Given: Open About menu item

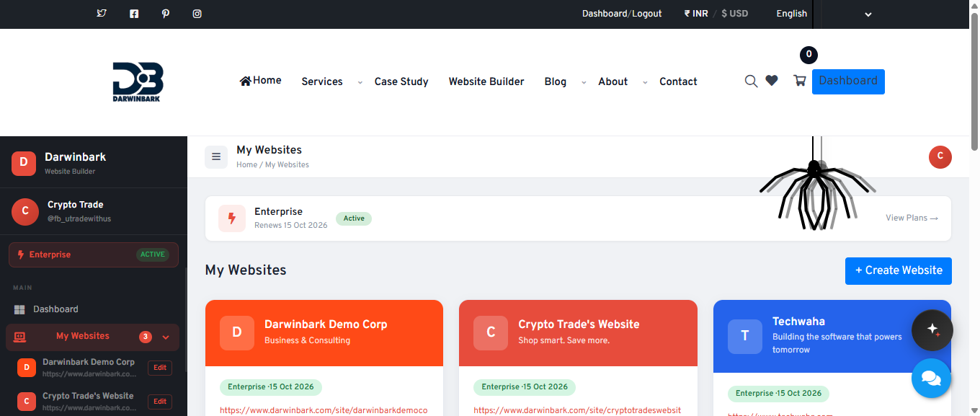Looking at the screenshot, I should tap(612, 81).
